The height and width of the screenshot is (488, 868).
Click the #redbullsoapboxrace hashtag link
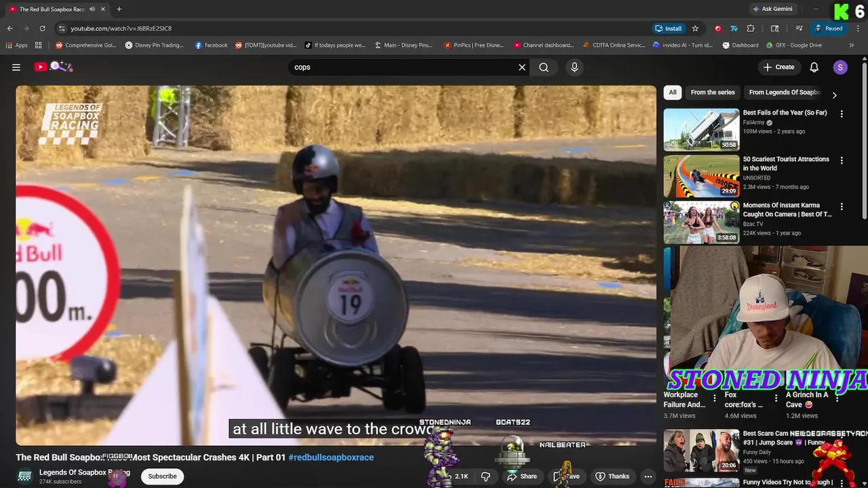click(331, 457)
